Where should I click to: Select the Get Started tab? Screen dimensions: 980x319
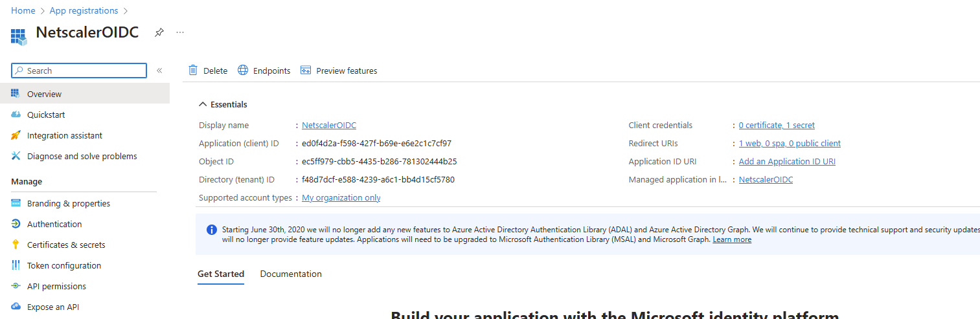click(x=221, y=274)
